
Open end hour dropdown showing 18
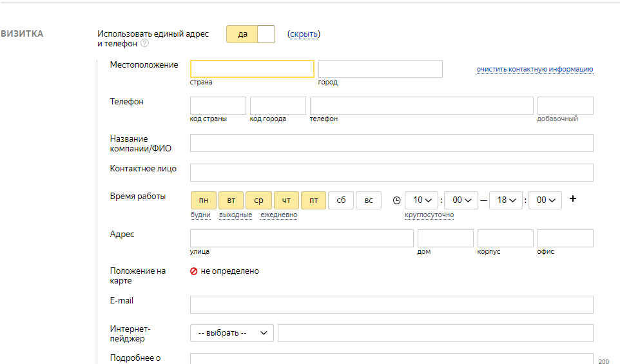pos(506,200)
